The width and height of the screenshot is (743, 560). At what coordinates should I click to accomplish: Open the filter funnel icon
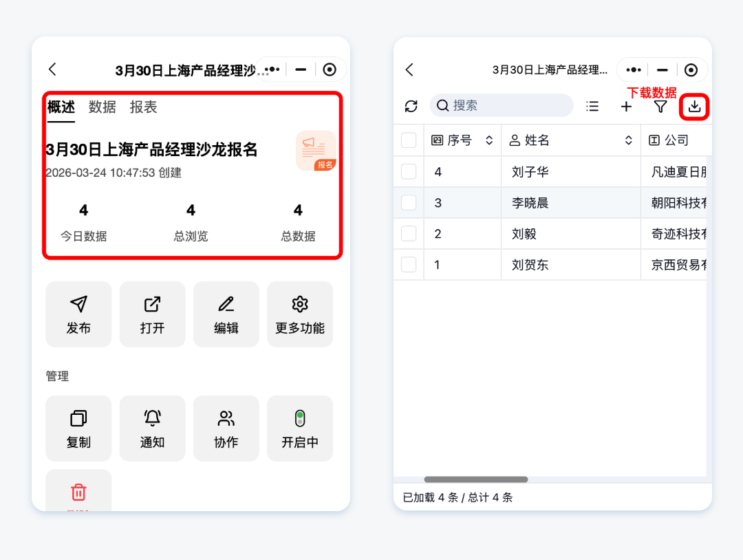[660, 107]
